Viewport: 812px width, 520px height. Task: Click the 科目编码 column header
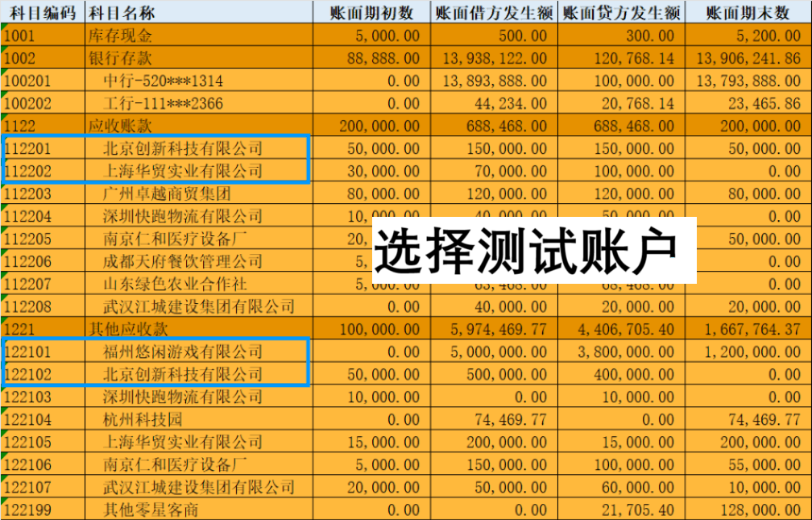click(x=43, y=12)
